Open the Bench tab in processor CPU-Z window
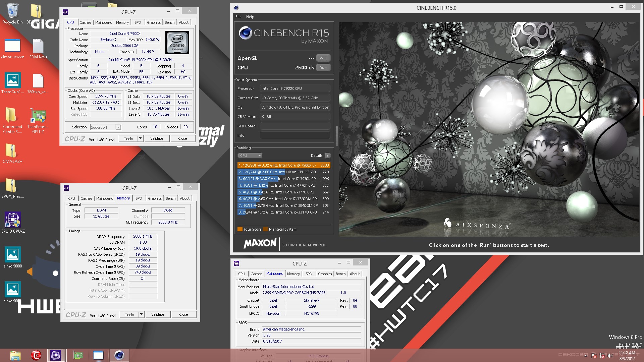This screenshot has height=362, width=644. (169, 22)
